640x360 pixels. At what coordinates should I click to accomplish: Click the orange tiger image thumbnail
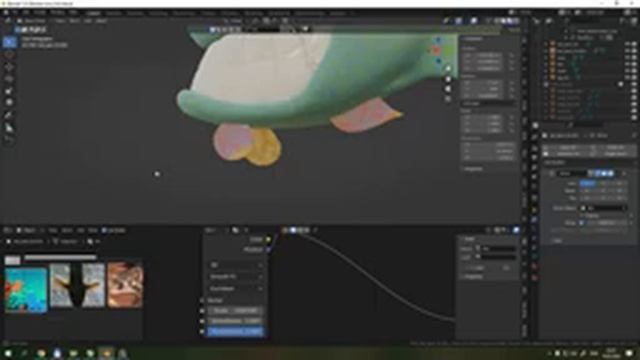click(125, 285)
